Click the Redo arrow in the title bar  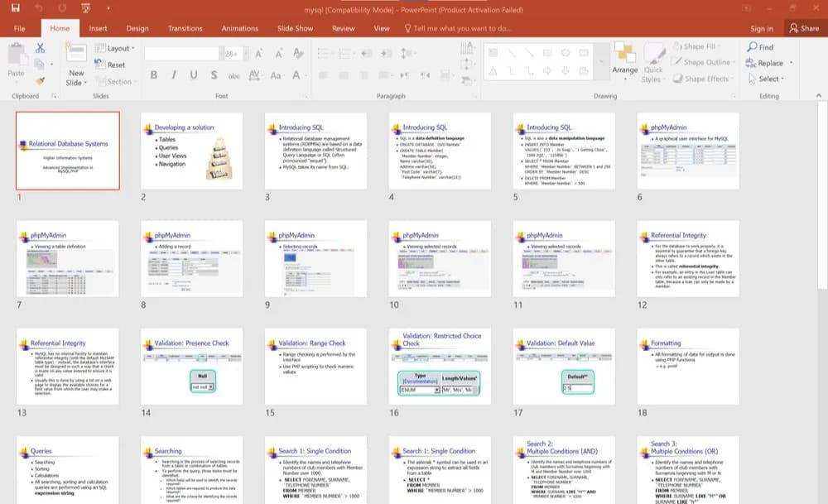[x=62, y=8]
